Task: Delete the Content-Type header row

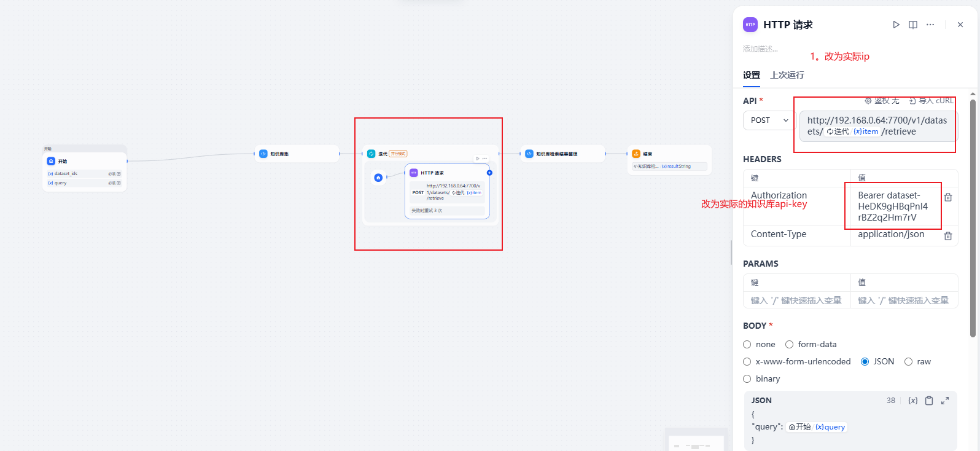Action: 948,236
